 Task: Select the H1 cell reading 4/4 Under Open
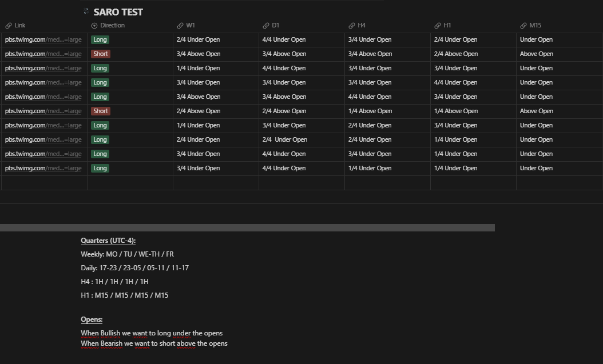(x=473, y=82)
